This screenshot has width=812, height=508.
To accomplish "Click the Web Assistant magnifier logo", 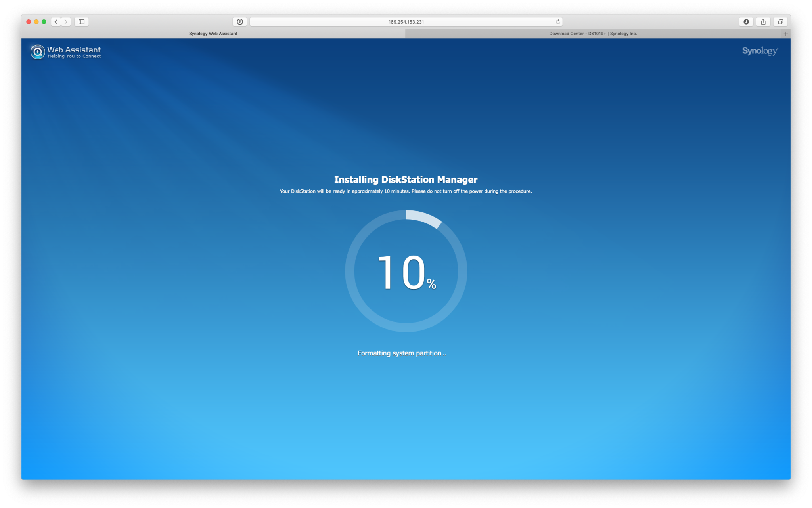I will click(38, 52).
